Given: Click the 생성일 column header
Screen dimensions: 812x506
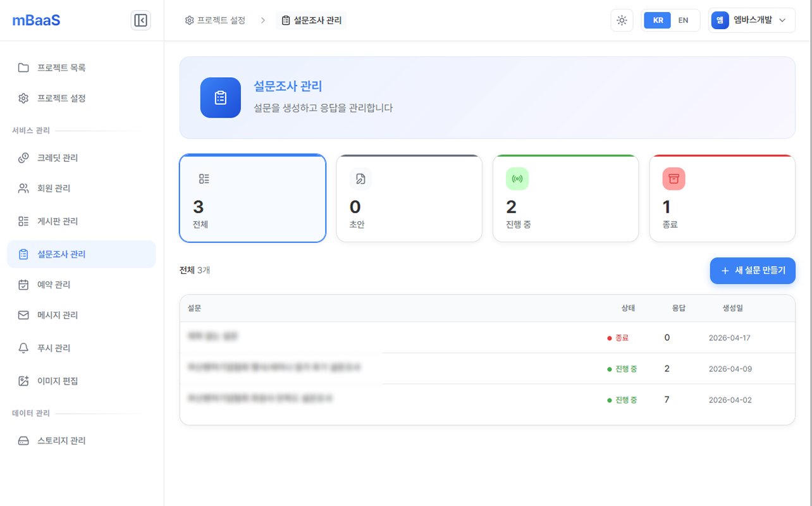Looking at the screenshot, I should (x=733, y=308).
